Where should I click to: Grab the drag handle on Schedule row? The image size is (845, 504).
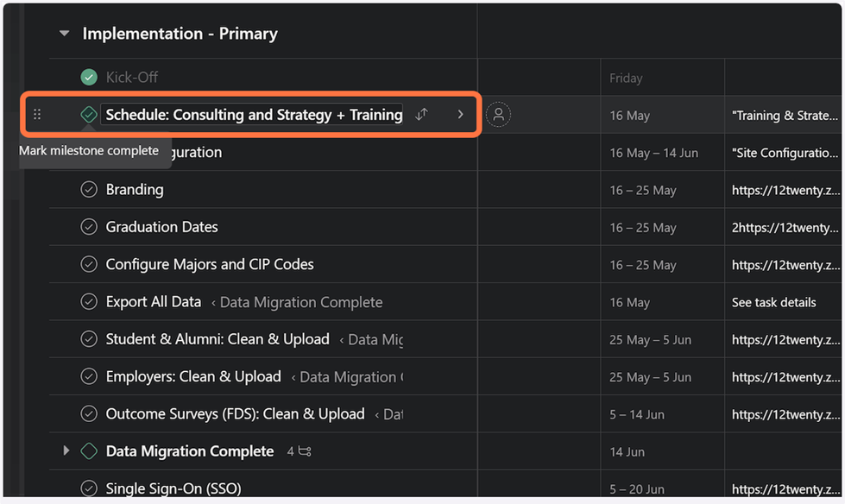[x=37, y=115]
